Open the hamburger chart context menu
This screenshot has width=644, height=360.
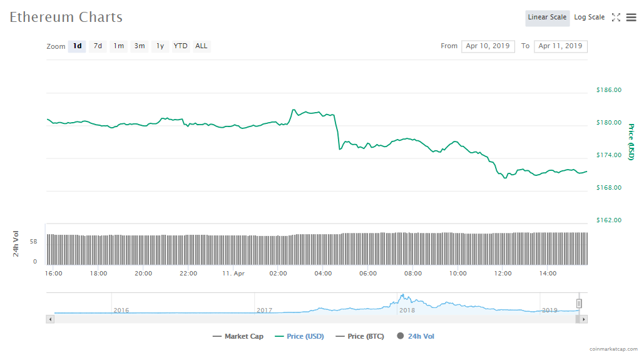tap(631, 18)
